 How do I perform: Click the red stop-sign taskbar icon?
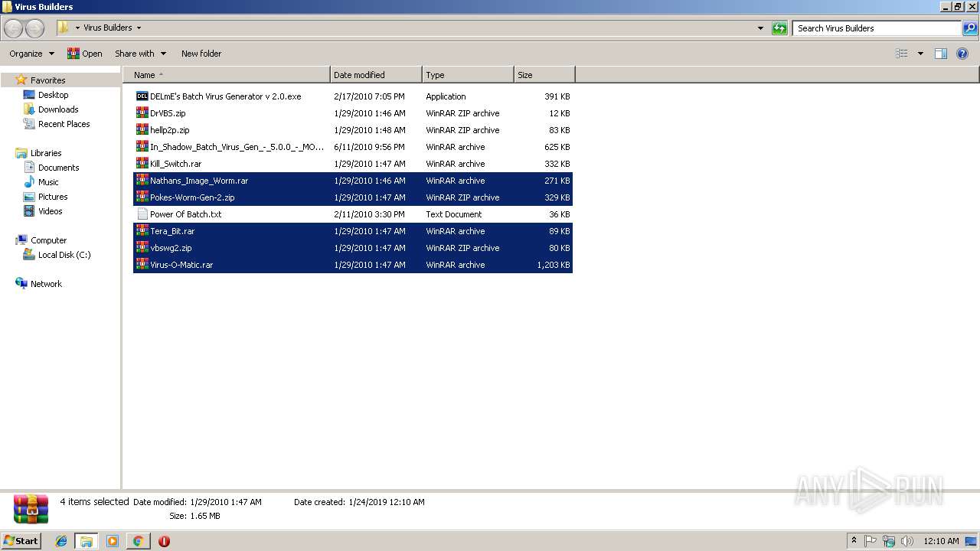[164, 541]
